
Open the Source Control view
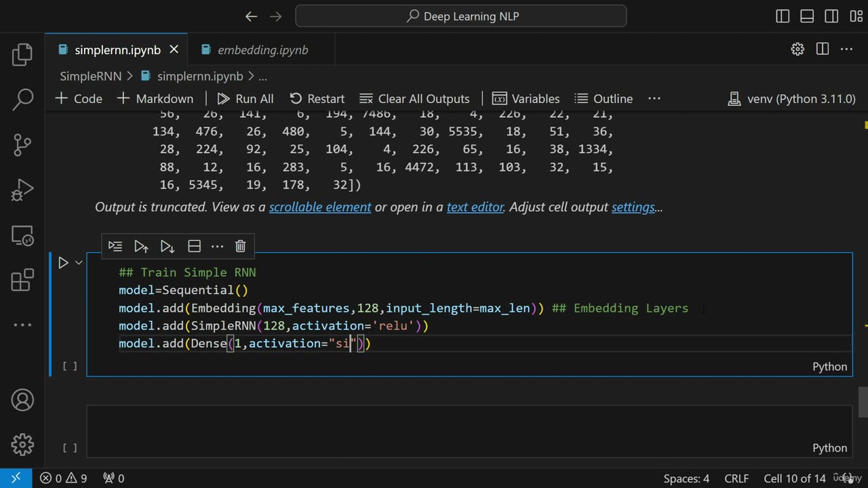22,144
